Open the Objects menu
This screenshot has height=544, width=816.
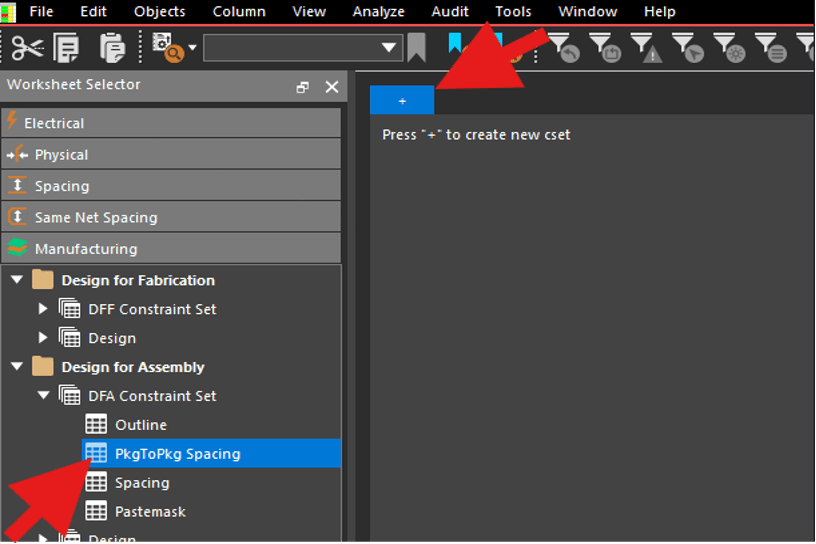pyautogui.click(x=159, y=11)
